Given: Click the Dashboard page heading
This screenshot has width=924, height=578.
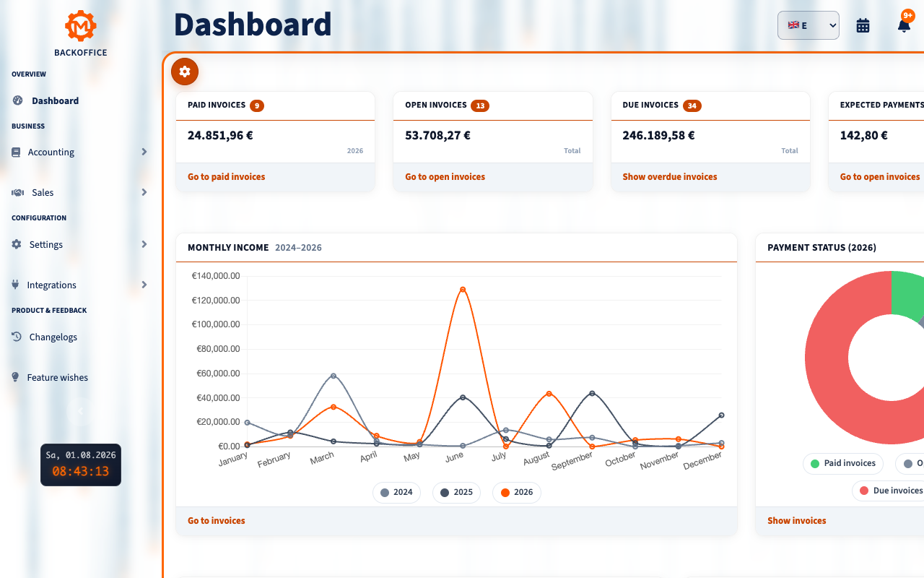Looking at the screenshot, I should coord(253,25).
